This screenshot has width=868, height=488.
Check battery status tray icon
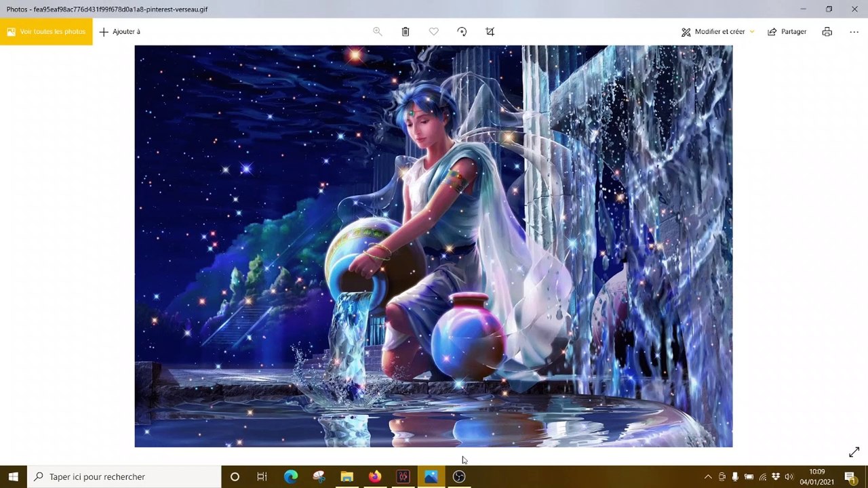pos(749,476)
